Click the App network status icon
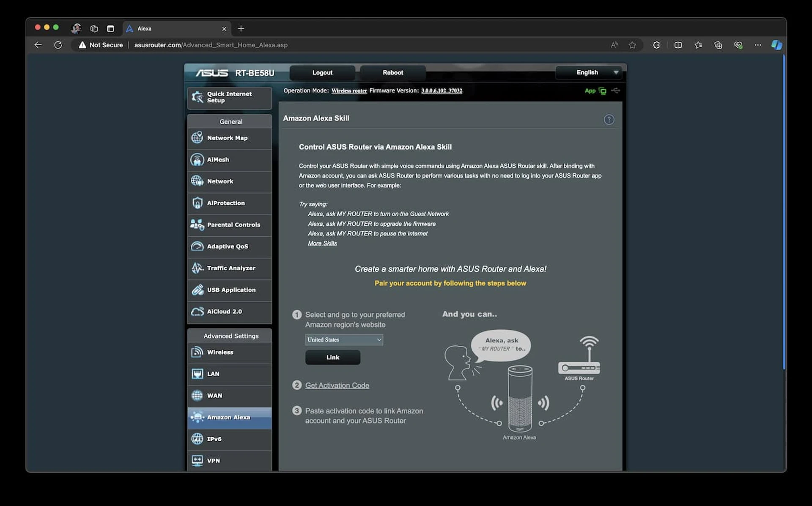 click(x=602, y=91)
